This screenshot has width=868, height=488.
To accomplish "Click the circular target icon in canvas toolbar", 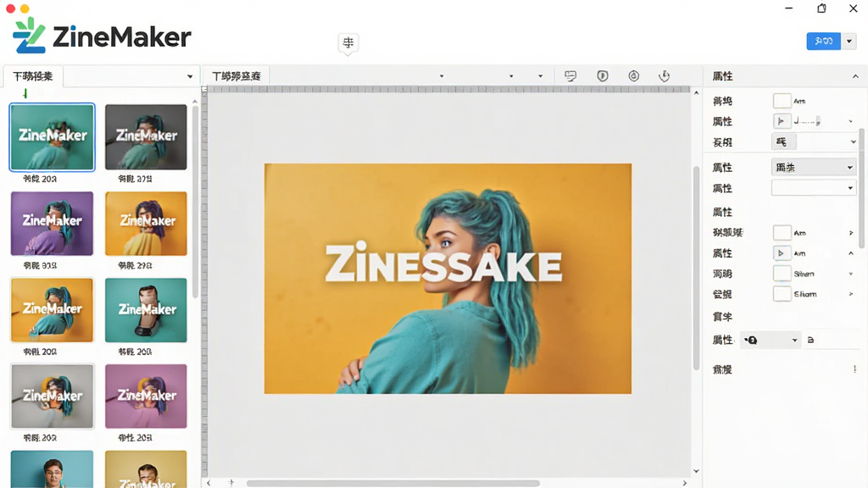I will 634,75.
